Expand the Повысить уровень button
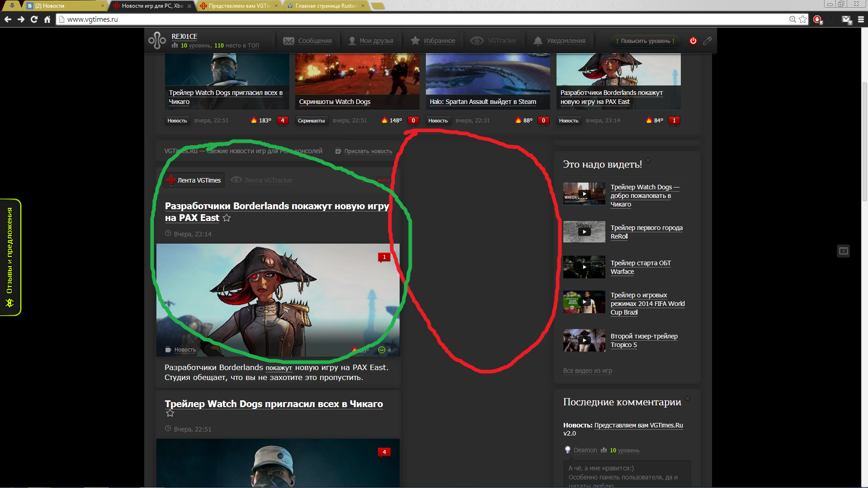The width and height of the screenshot is (868, 488). pyautogui.click(x=645, y=41)
